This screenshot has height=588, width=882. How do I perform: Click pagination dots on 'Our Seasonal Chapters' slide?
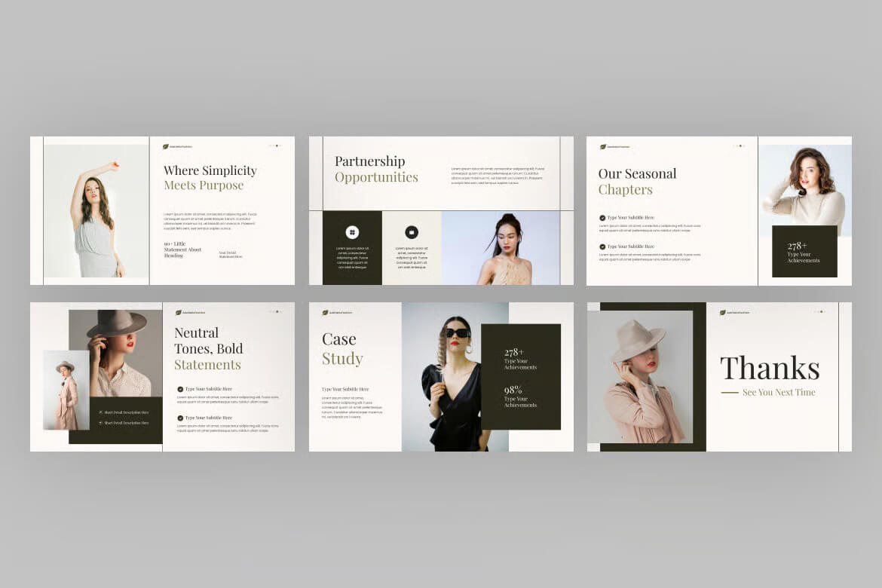click(x=740, y=145)
